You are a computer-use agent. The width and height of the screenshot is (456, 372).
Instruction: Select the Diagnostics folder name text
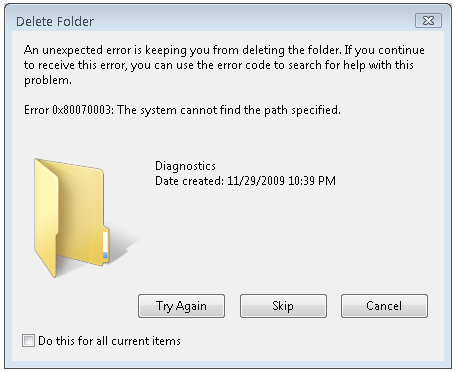pyautogui.click(x=185, y=166)
